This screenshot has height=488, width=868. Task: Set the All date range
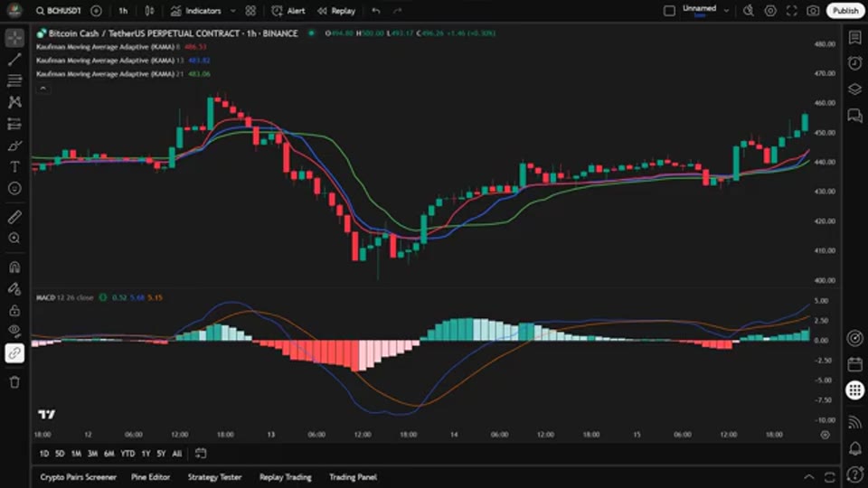(x=177, y=454)
